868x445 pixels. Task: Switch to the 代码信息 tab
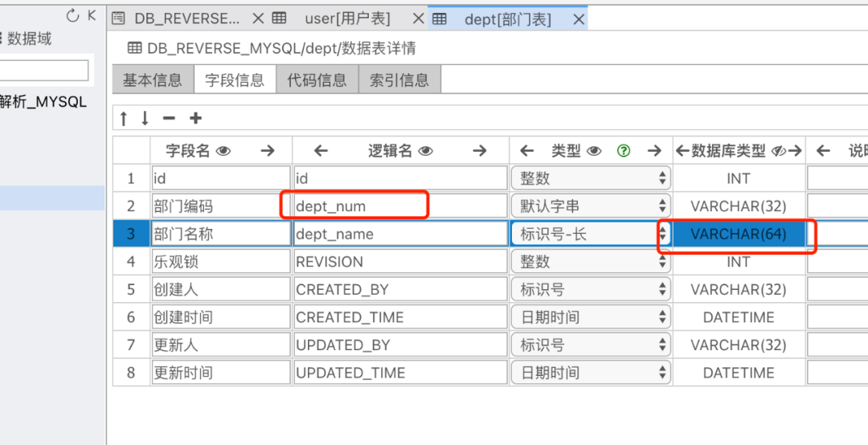317,80
